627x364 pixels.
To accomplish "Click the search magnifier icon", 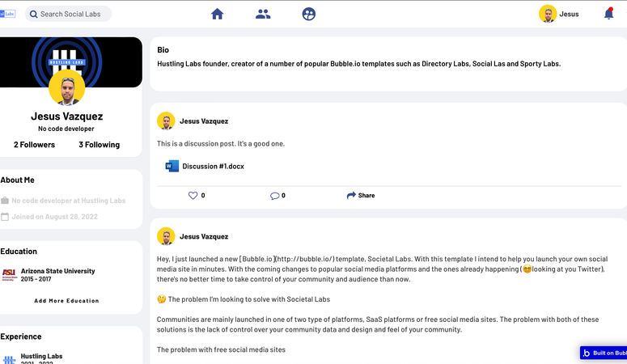I will point(34,14).
